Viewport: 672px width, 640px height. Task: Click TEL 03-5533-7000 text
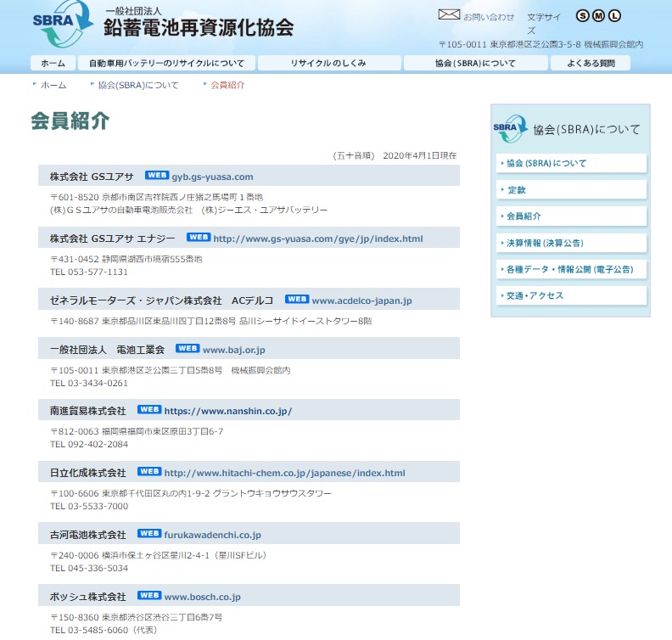(x=89, y=506)
